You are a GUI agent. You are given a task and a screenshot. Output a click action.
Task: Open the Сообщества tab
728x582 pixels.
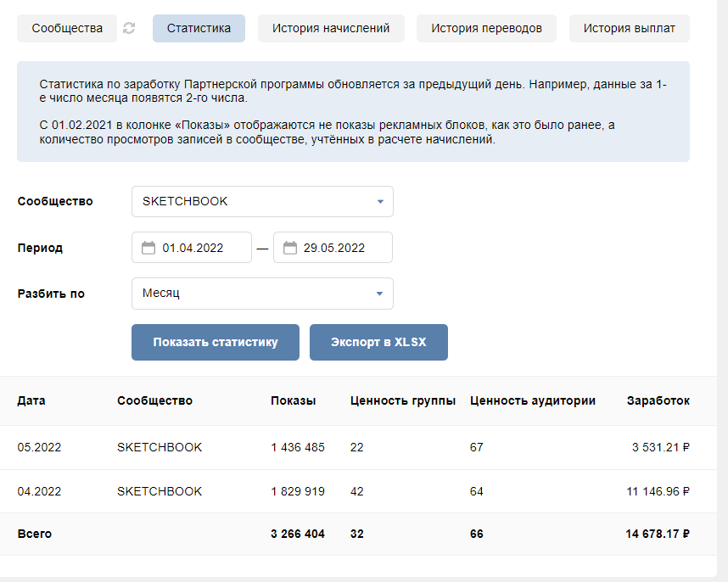click(67, 28)
